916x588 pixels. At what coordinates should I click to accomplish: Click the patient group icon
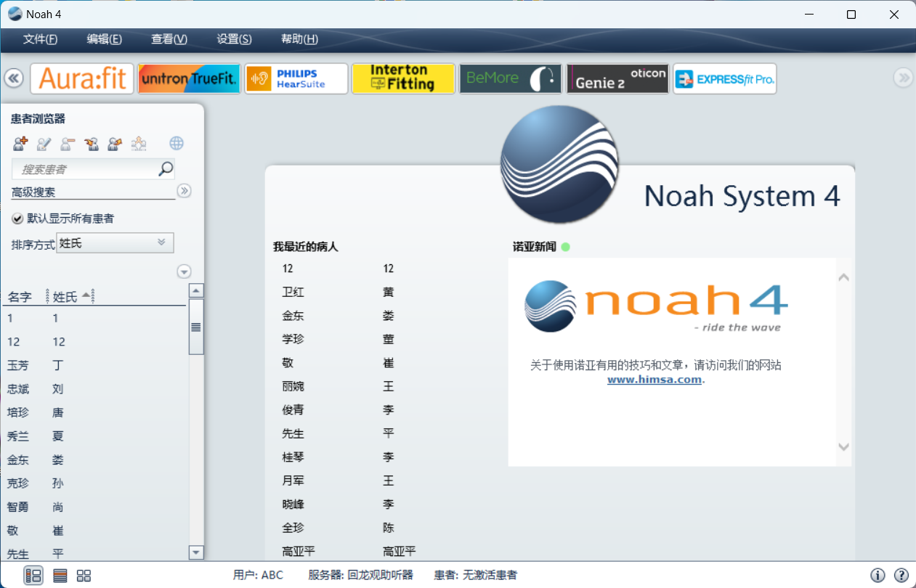[139, 144]
